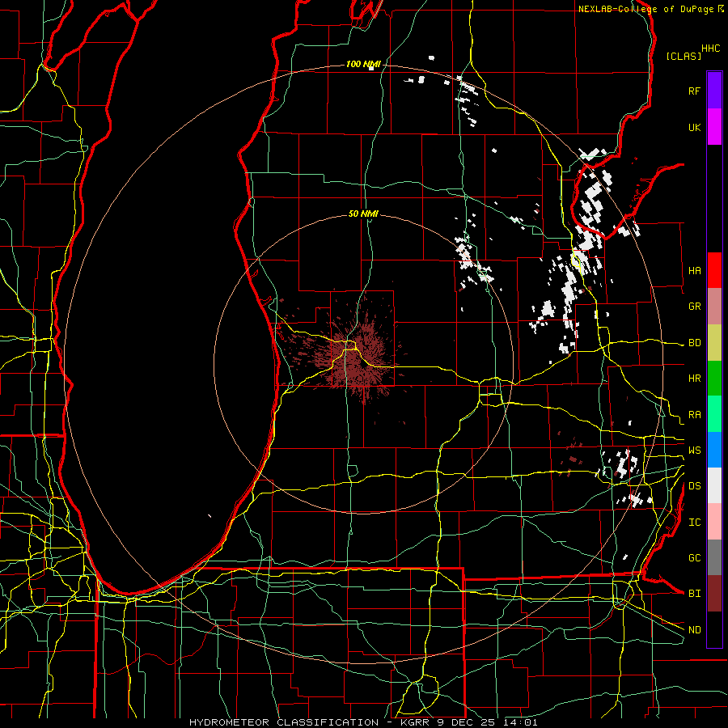
Task: Select the olive yellow BD legend swatch
Action: tap(714, 343)
